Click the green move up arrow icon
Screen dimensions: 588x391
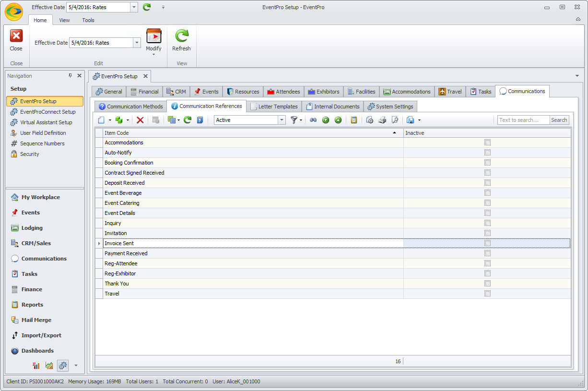coord(326,120)
